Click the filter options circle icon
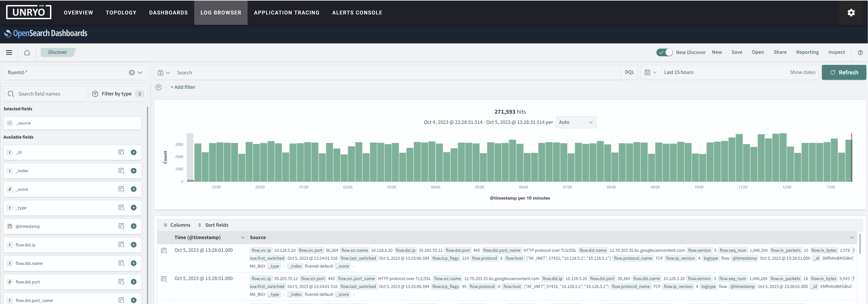 point(158,87)
